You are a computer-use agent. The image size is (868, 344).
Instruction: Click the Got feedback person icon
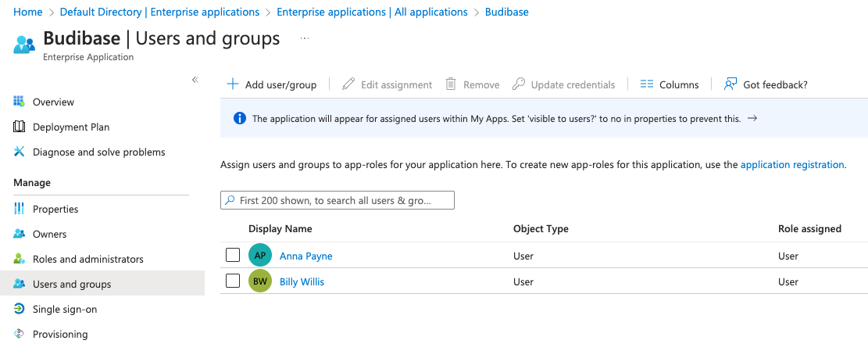coord(730,84)
